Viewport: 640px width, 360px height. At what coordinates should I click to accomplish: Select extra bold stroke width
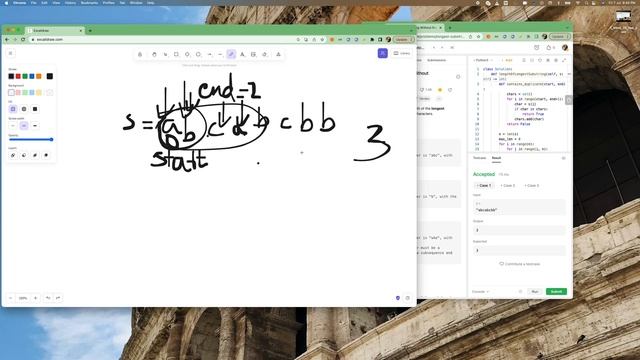point(35,126)
